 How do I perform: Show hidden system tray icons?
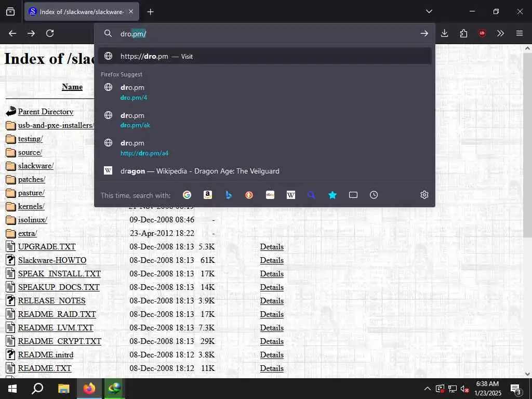point(428,389)
